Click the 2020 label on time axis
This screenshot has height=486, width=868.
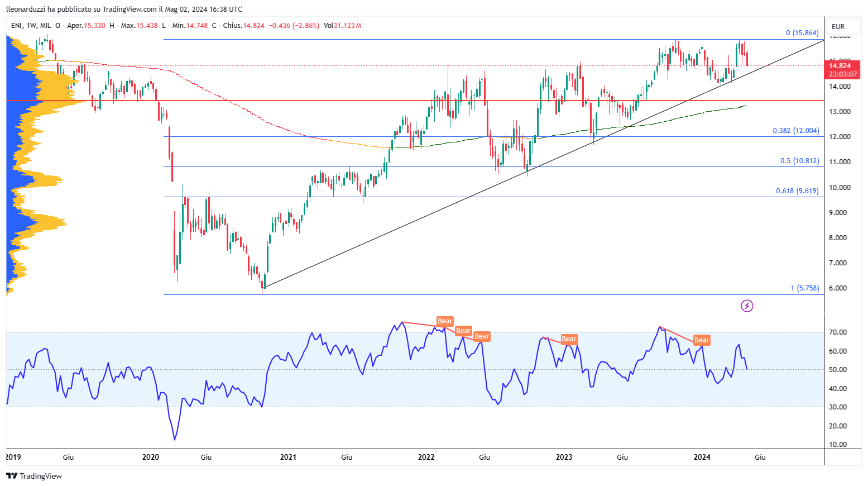[150, 457]
